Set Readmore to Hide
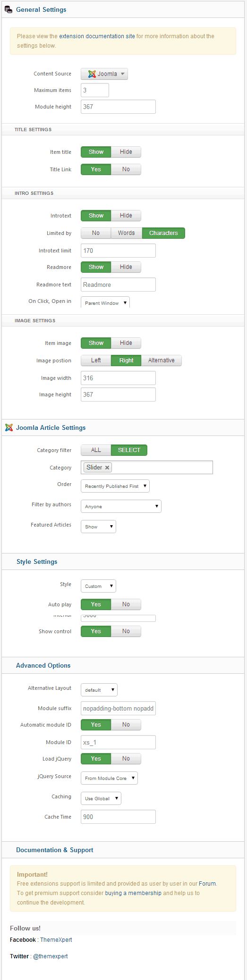Image resolution: width=247 pixels, height=980 pixels. [126, 267]
